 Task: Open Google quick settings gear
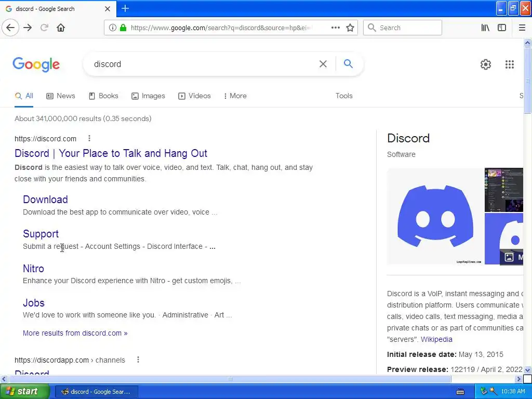coord(486,64)
